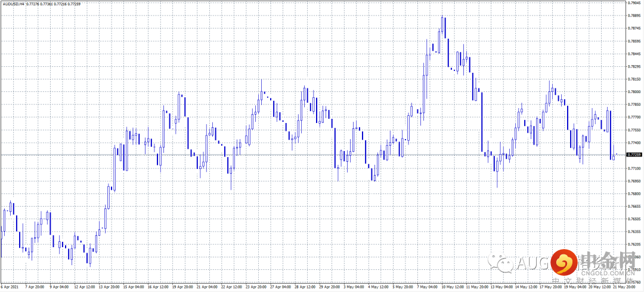Click the 19 Apr 20:00 date label
The image size is (644, 292).
coord(183,286)
